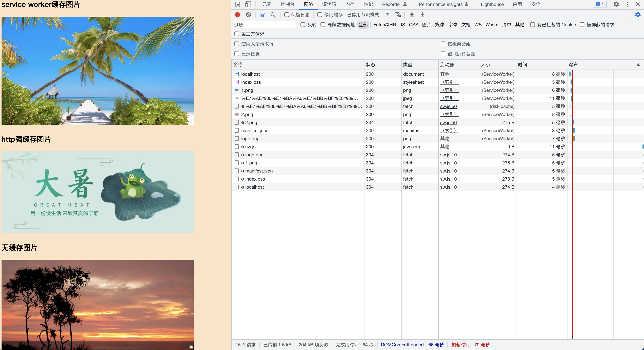Viewport: 644px width, 350px height.
Task: Open the 应用 tab
Action: pos(517,4)
